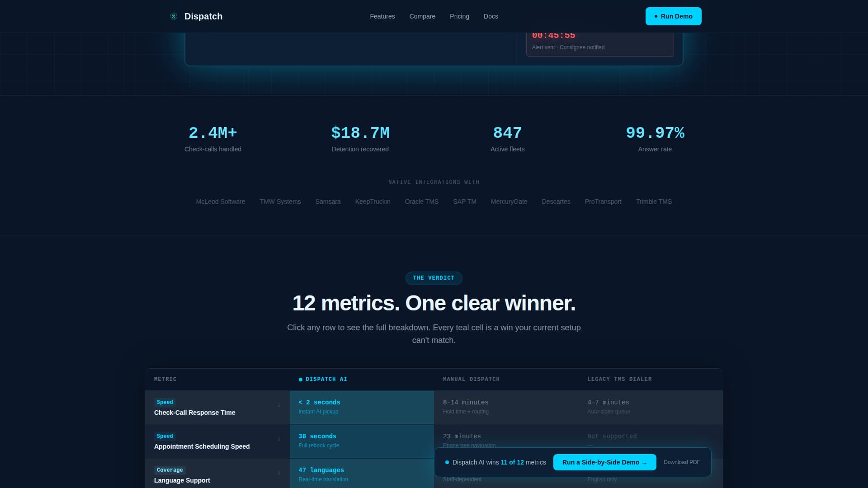This screenshot has height=488, width=868.
Task: Click the Download PDF link
Action: click(x=682, y=462)
